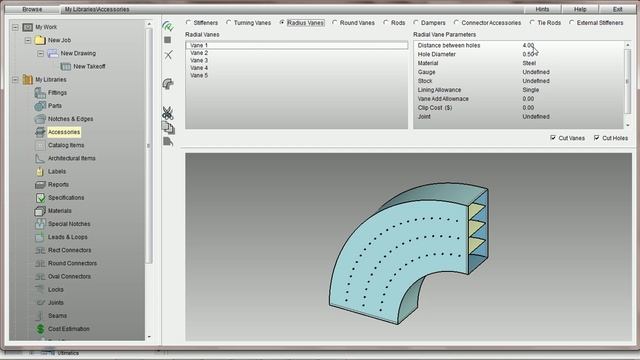The image size is (640, 360).
Task: Select Vane 2 in Radial Vanes list
Action: 297,53
